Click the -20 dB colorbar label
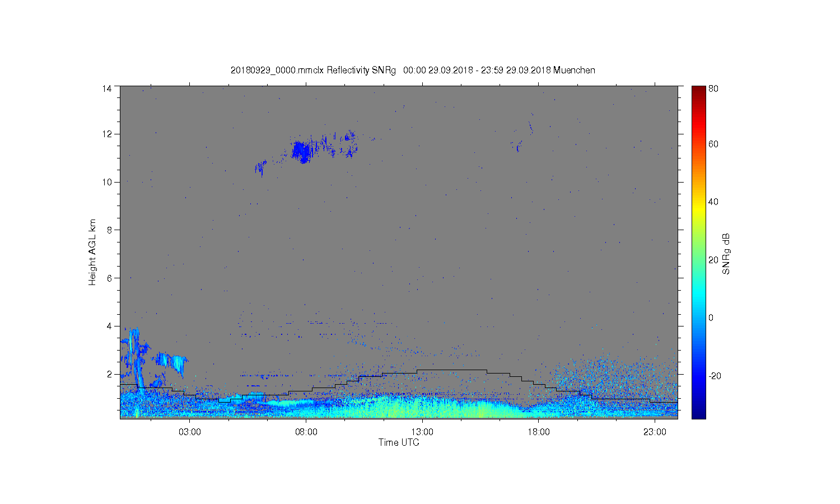The image size is (840, 504). (x=715, y=376)
